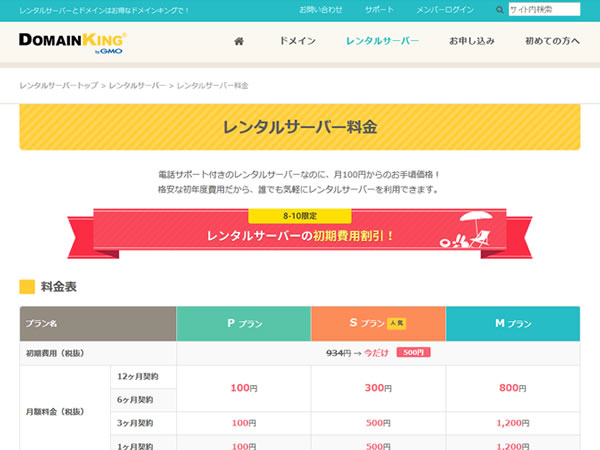The height and width of the screenshot is (450, 600).
Task: Click the DomainKing logo
Action: (x=73, y=43)
